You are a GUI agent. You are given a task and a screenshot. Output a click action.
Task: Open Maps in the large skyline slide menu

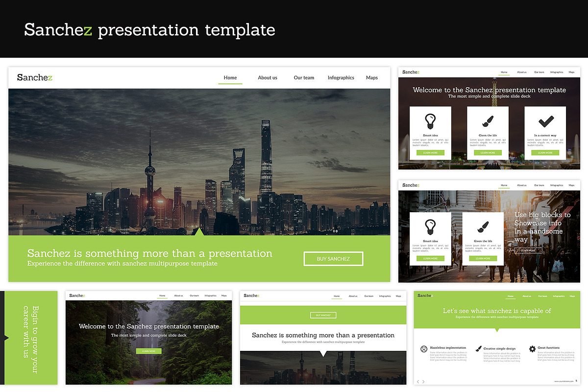click(x=372, y=77)
